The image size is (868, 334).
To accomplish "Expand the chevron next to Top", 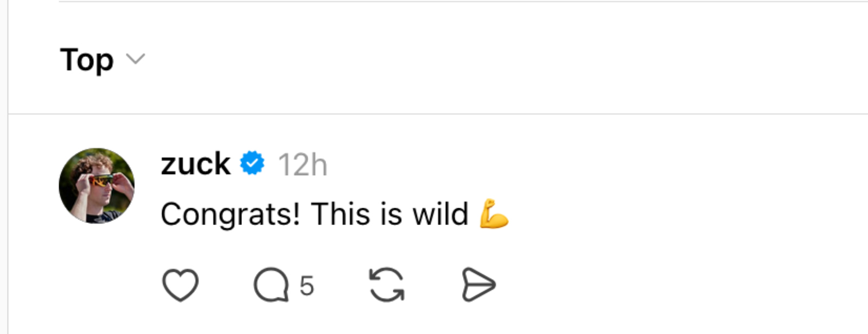I will (135, 61).
